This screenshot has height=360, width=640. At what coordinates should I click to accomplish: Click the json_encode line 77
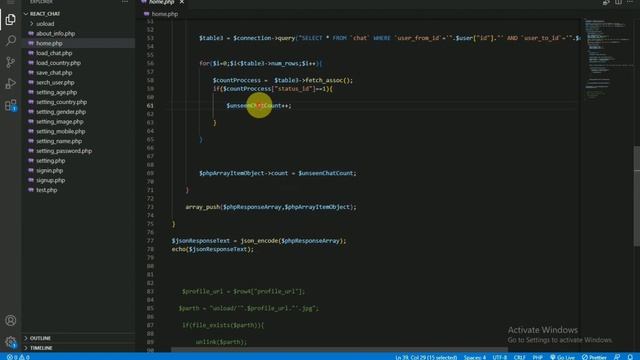tap(259, 241)
